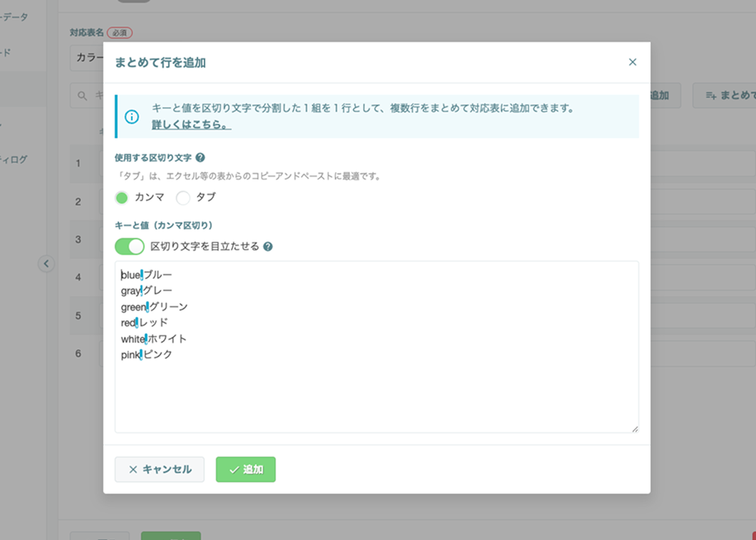Image resolution: width=756 pixels, height=540 pixels.
Task: Open help icon beside 区切り文字を目立たせる
Action: 268,247
